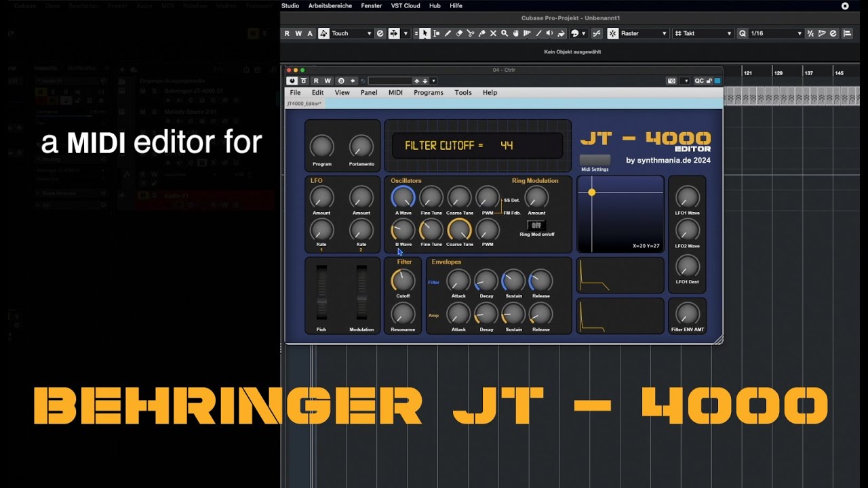The width and height of the screenshot is (868, 488).
Task: Click the Pitch wheel slider
Action: [x=321, y=293]
